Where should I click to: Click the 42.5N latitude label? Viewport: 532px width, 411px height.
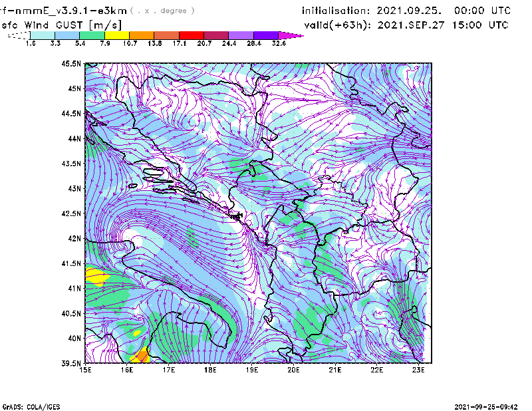71,213
